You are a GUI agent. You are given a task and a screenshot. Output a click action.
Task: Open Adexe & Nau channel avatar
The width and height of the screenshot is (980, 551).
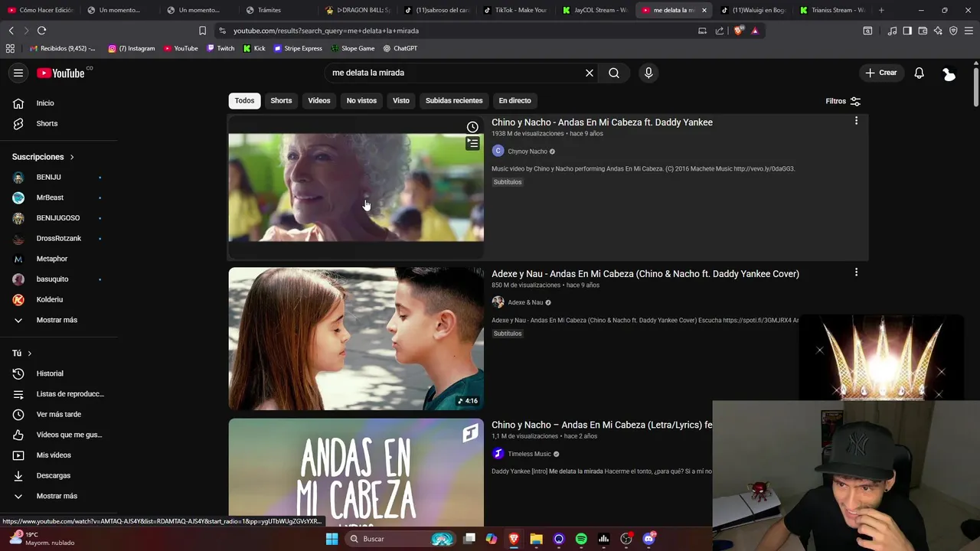[498, 302]
